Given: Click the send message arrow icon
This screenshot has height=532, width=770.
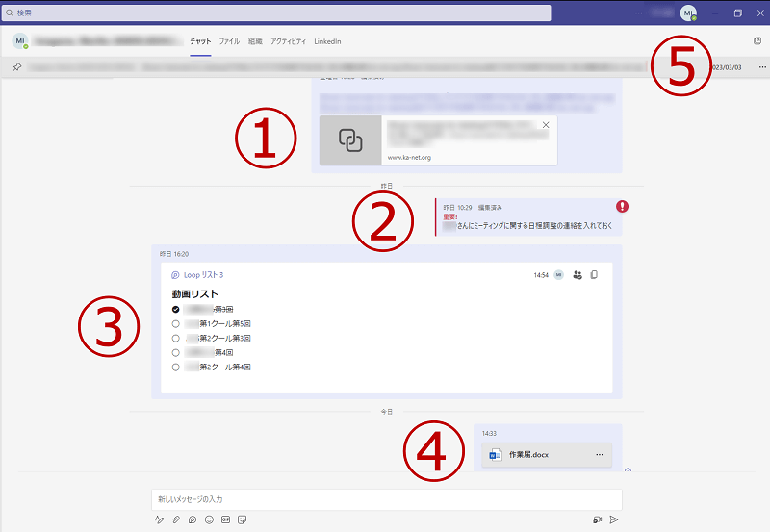Looking at the screenshot, I should 613,519.
